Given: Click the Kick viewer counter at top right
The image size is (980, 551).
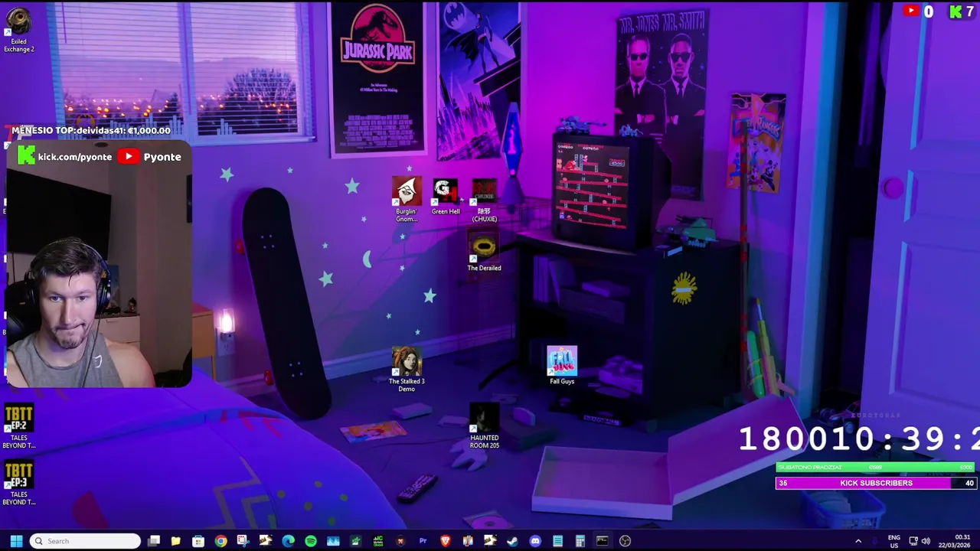Looking at the screenshot, I should pyautogui.click(x=962, y=11).
